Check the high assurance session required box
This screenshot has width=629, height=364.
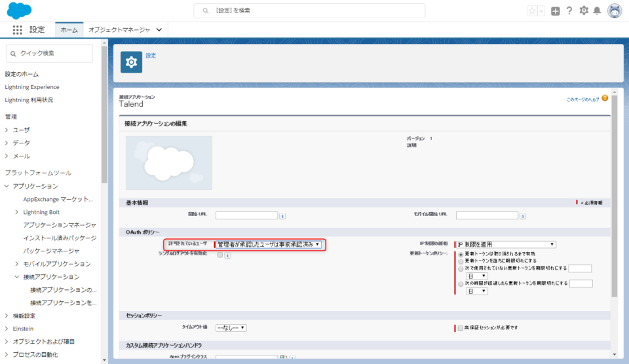(x=461, y=327)
